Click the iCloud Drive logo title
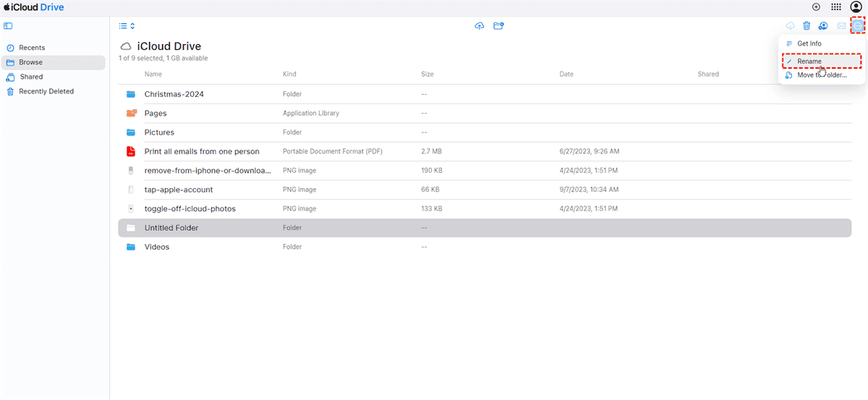 [33, 7]
